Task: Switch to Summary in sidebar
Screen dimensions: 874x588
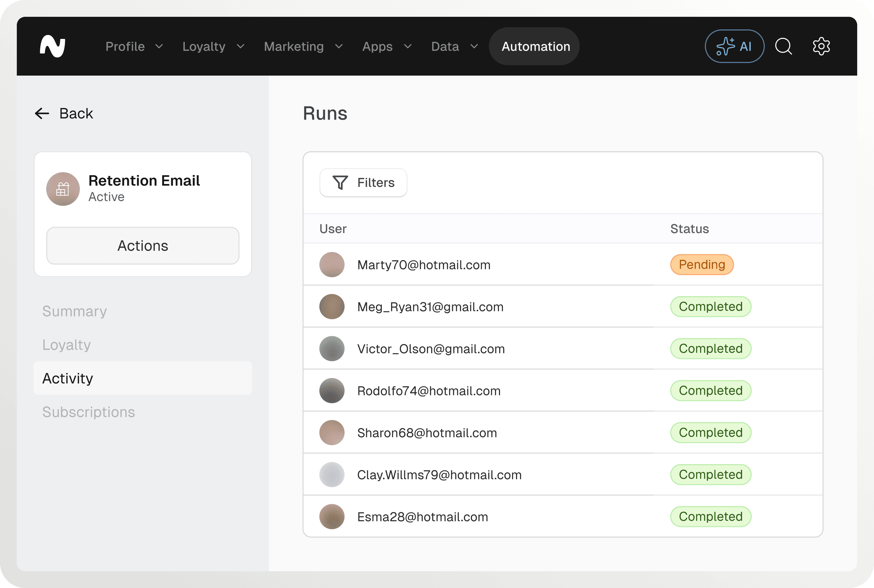Action: 74,311
